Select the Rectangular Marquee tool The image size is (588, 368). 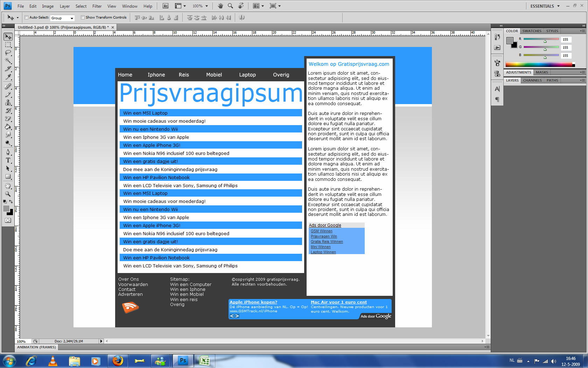(8, 45)
